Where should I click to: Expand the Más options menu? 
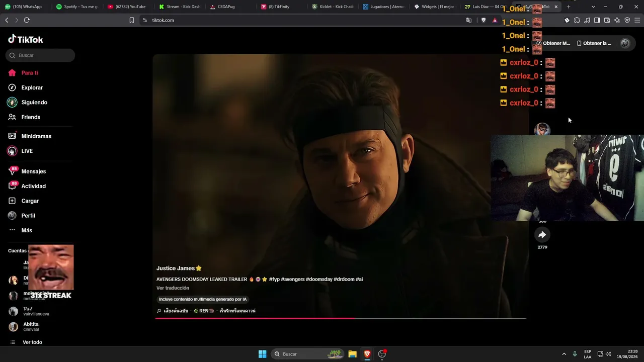click(20, 230)
